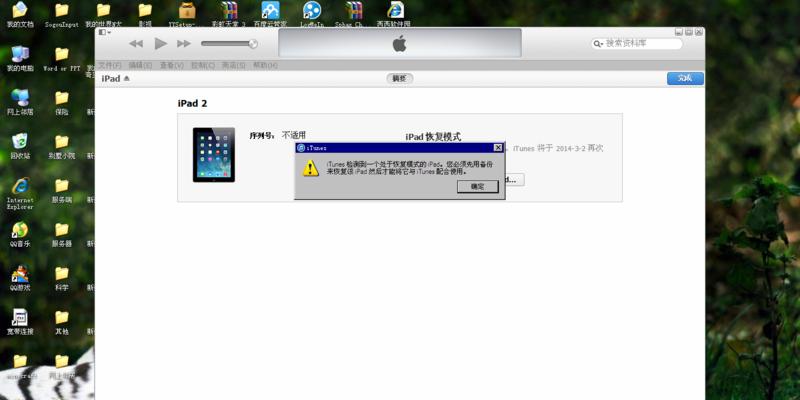Select the 回收站 recycle bin icon
The image size is (800, 400).
pos(20,146)
